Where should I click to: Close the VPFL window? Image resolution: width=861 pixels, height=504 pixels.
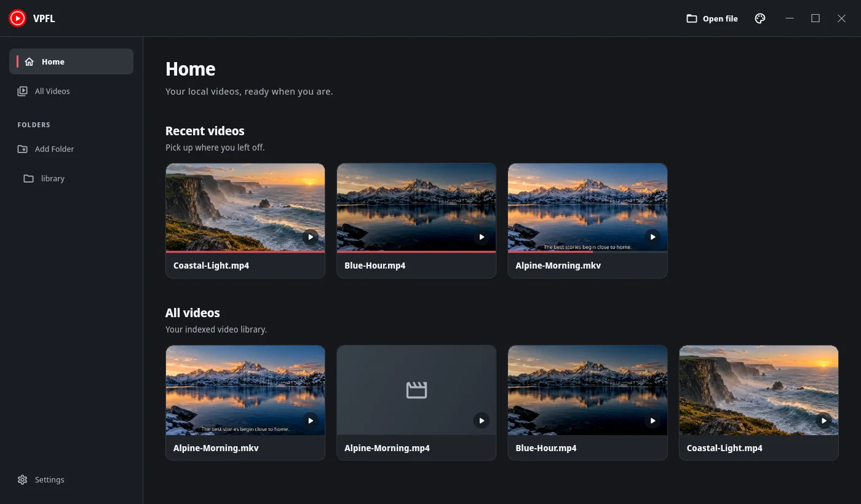(842, 18)
